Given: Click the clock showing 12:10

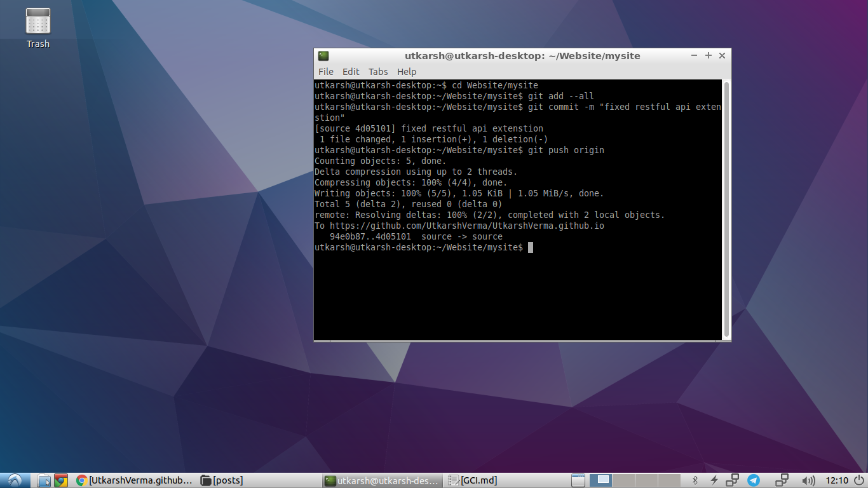Looking at the screenshot, I should tap(836, 480).
